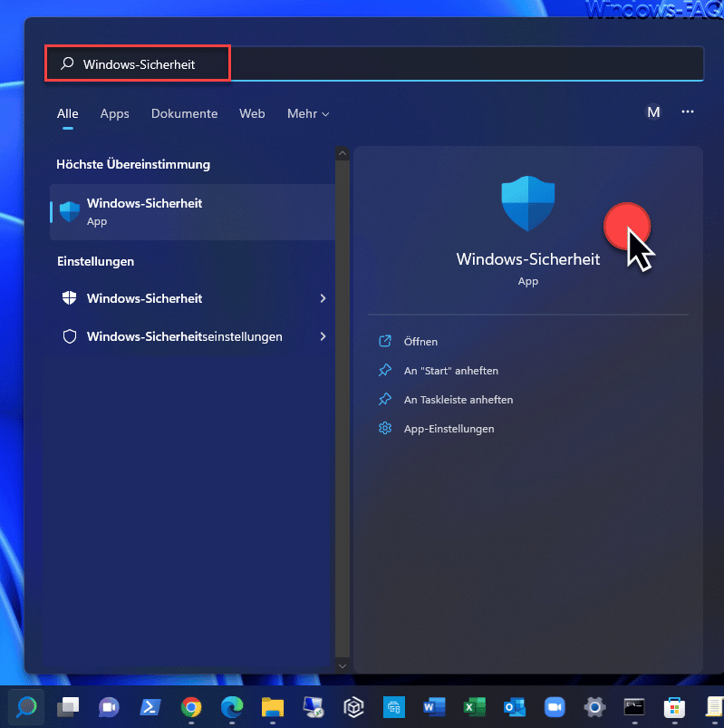Open Microsoft Edge from the taskbar
This screenshot has height=728, width=724.
click(x=232, y=707)
